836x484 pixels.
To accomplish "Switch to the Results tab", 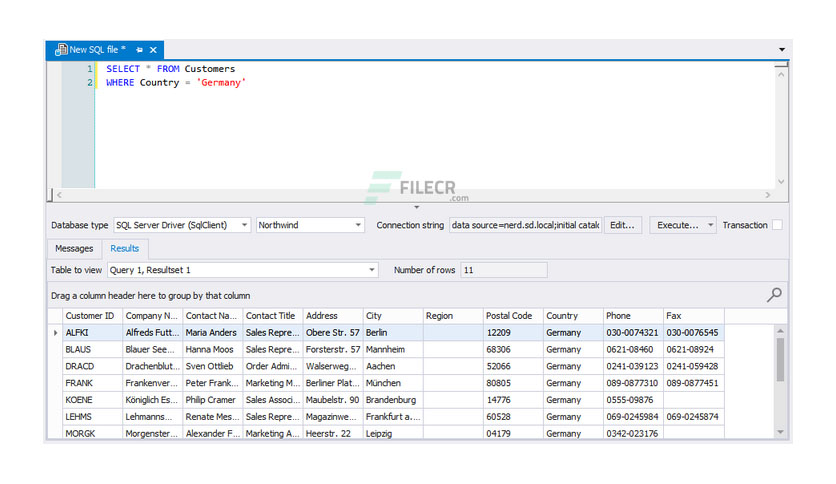I will tap(124, 248).
